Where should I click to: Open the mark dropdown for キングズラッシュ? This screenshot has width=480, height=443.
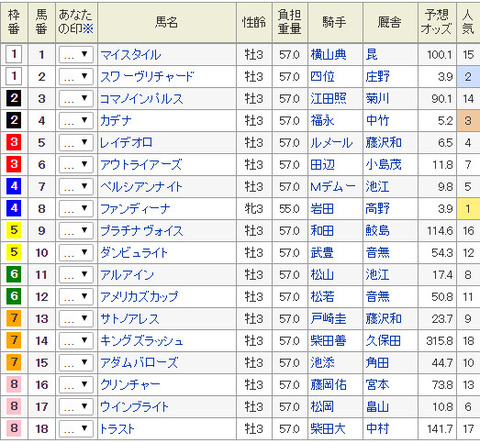click(x=76, y=340)
